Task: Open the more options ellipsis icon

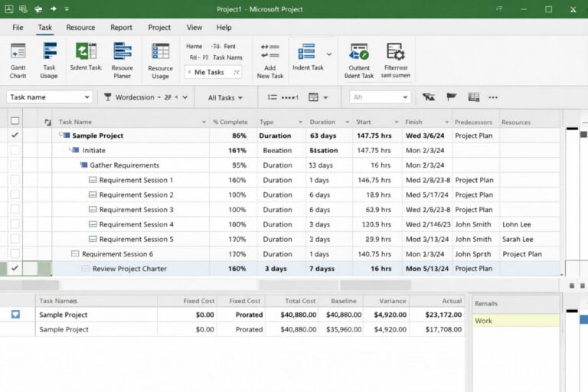Action: [x=493, y=97]
